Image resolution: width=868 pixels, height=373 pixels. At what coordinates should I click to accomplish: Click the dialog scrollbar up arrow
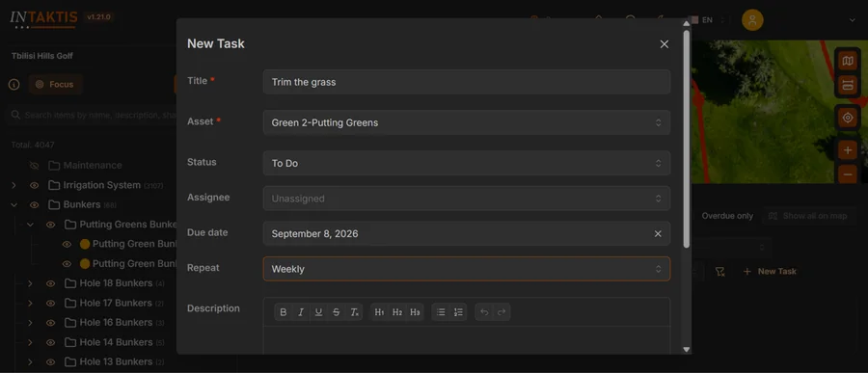687,23
